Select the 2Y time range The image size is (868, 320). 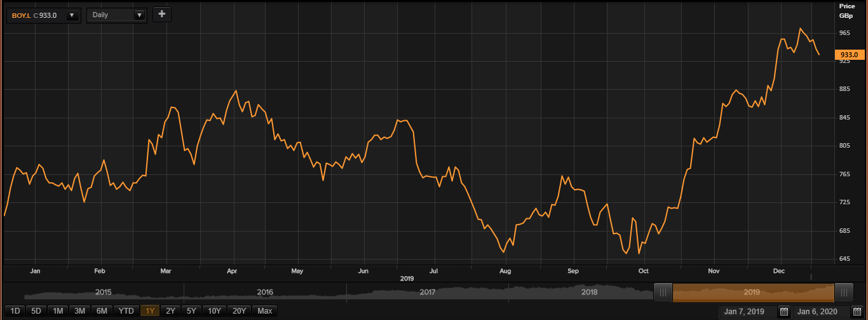pyautogui.click(x=170, y=311)
